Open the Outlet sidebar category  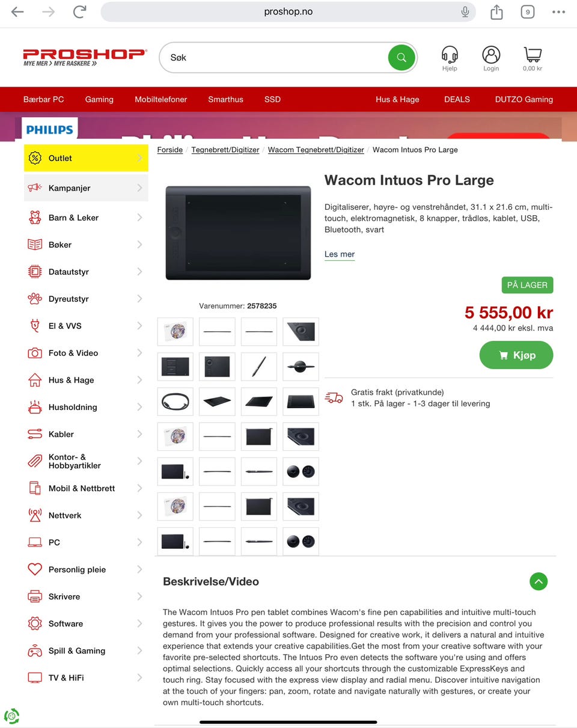(x=86, y=158)
